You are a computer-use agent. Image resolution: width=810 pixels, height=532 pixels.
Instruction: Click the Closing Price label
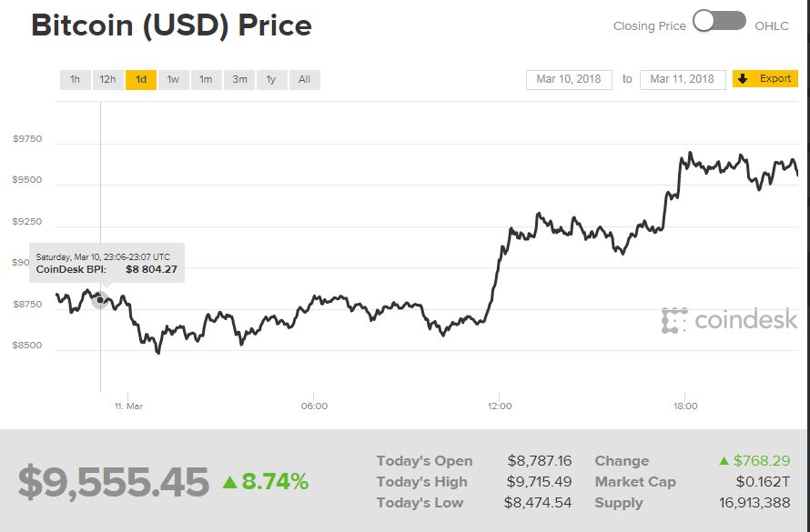coord(649,26)
